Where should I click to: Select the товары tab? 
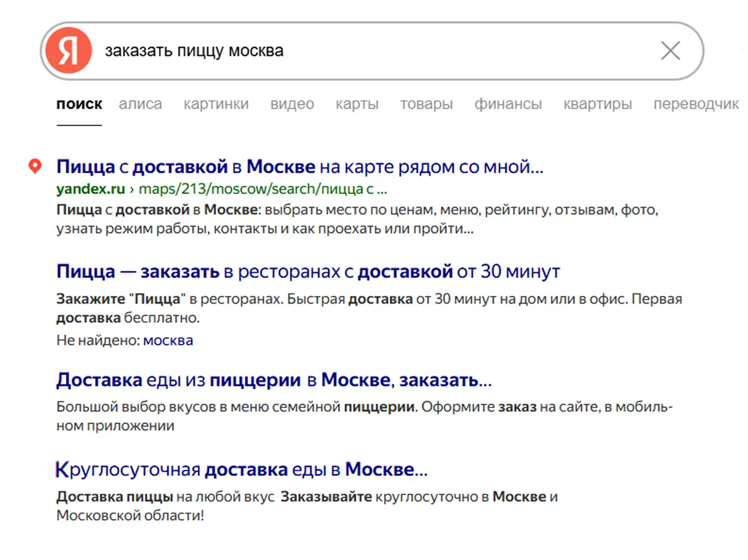coord(426,104)
